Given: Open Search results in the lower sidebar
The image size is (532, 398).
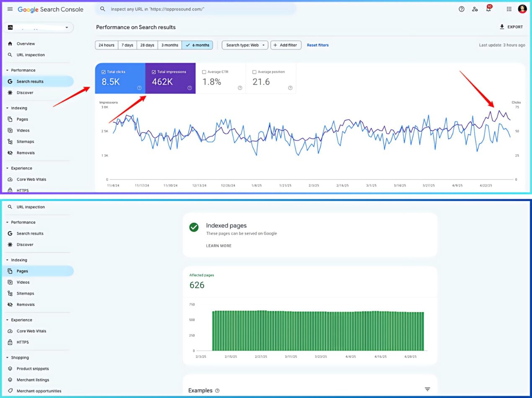Looking at the screenshot, I should [x=30, y=233].
